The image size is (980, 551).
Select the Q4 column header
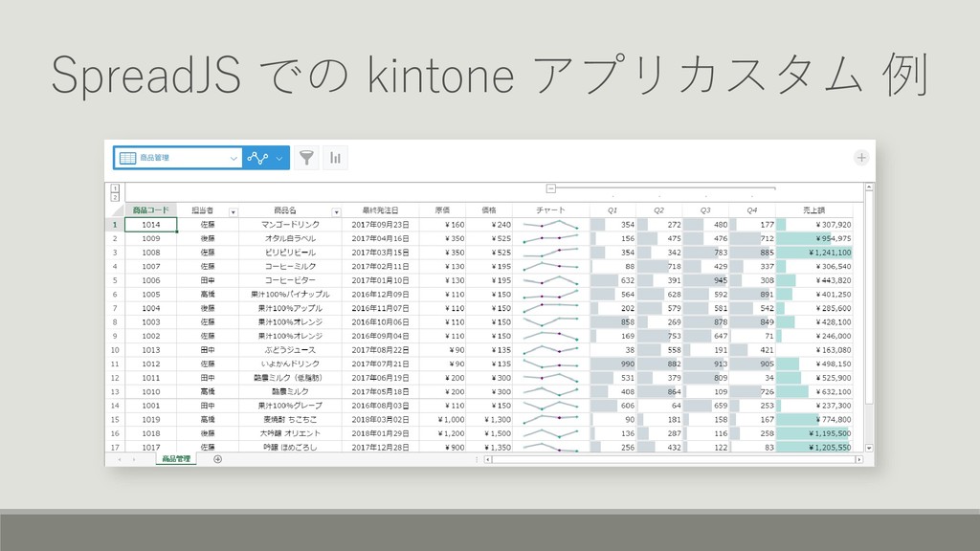tap(752, 210)
